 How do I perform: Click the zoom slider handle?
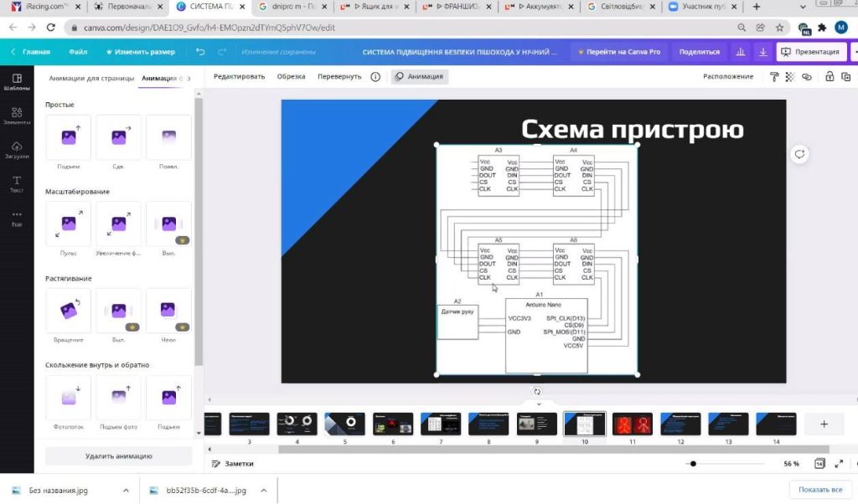(x=693, y=464)
